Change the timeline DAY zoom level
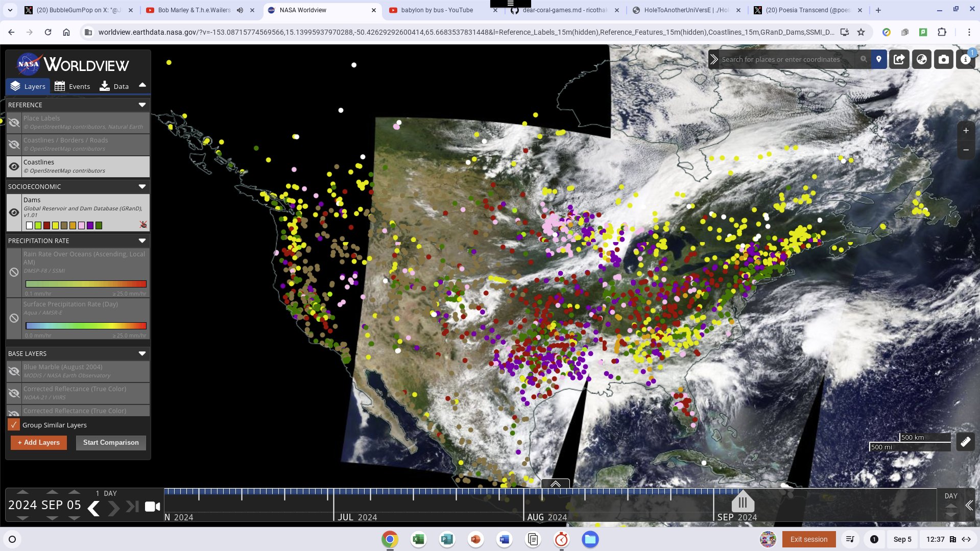980x551 pixels. point(950,496)
